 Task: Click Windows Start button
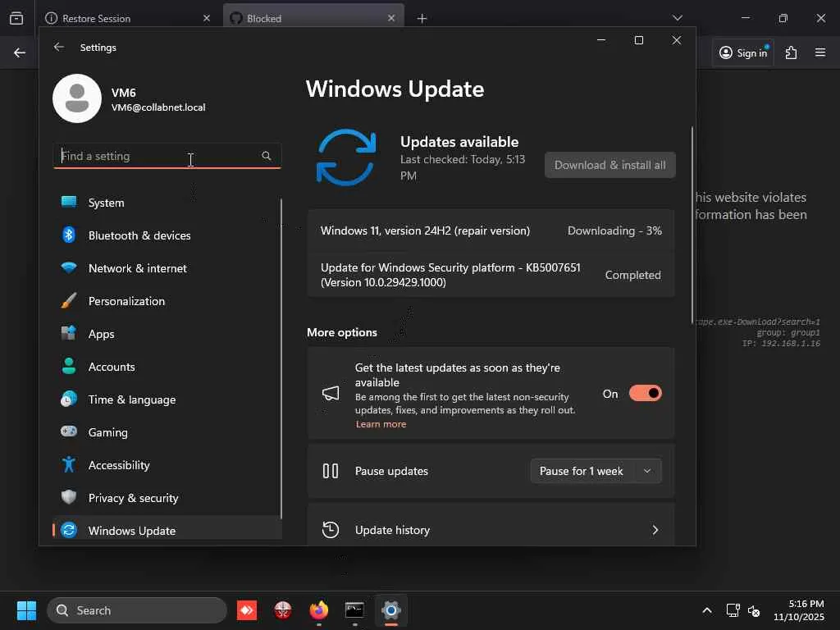coord(26,610)
